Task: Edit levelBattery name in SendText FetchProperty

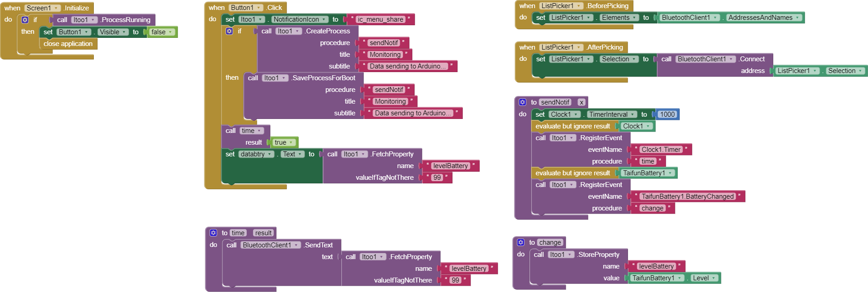Action: coord(469,269)
